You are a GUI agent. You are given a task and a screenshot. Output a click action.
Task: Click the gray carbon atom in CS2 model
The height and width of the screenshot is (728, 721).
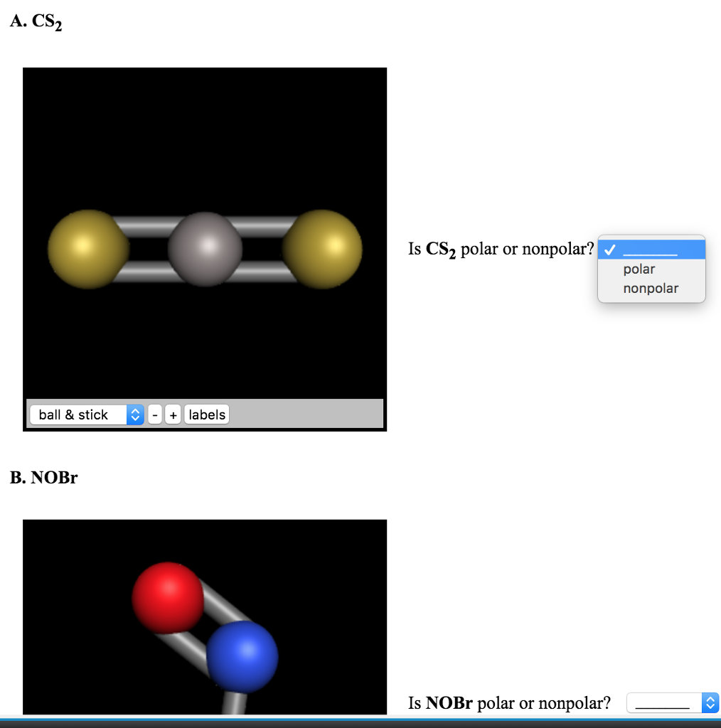click(205, 249)
